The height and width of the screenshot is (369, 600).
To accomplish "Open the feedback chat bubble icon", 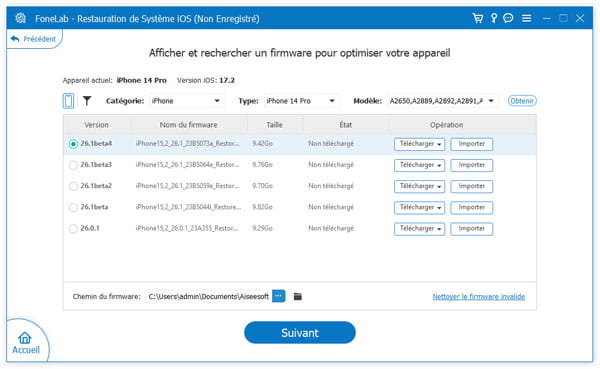I will [508, 18].
